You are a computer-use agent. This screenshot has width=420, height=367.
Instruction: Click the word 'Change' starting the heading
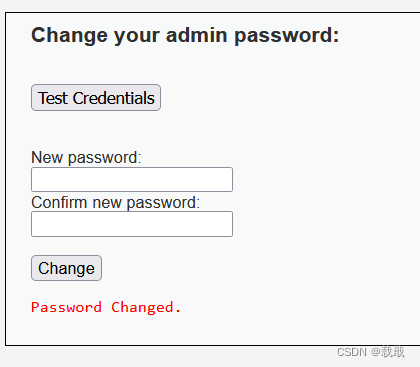(x=69, y=36)
